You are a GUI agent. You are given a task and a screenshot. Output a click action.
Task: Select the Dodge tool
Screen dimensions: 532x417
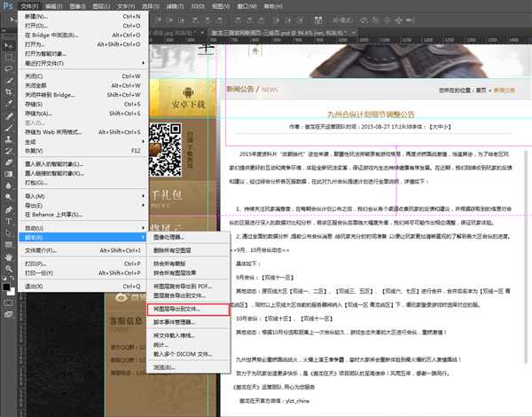pos(9,197)
